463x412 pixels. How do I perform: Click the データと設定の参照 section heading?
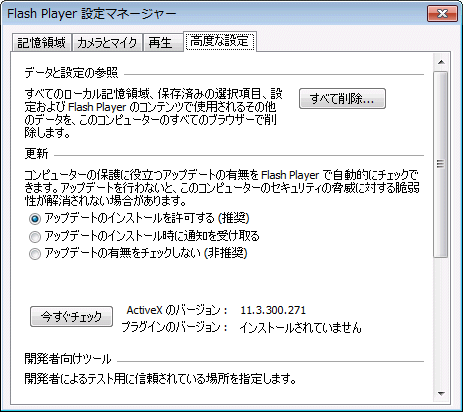(71, 72)
